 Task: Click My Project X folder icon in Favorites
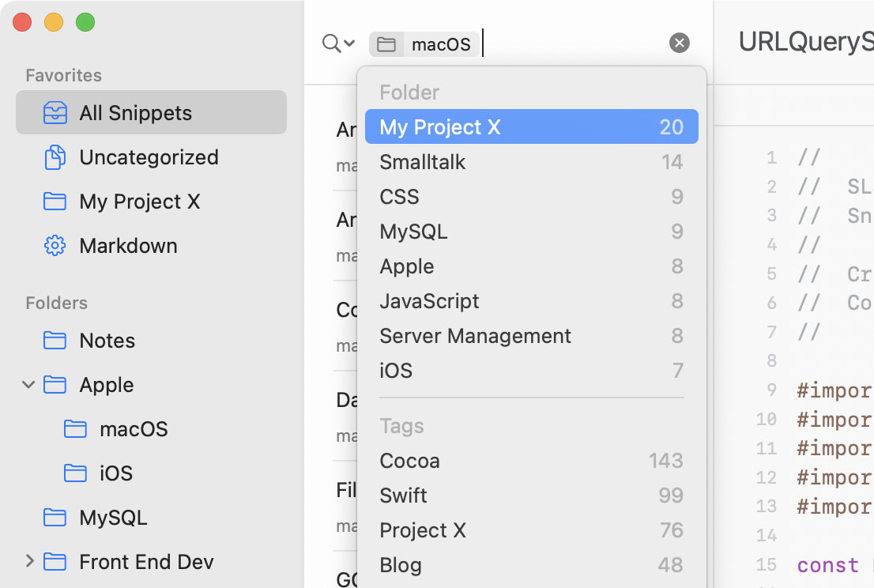click(x=55, y=202)
